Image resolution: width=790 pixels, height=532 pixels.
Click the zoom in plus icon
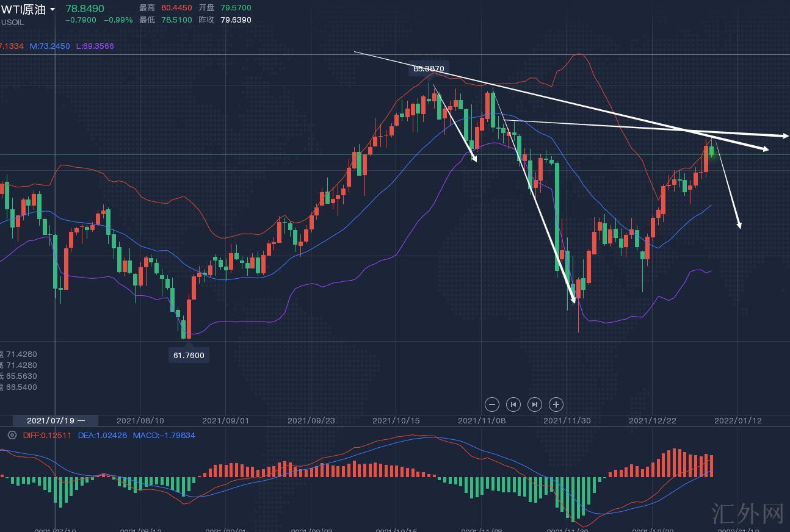(x=556, y=404)
